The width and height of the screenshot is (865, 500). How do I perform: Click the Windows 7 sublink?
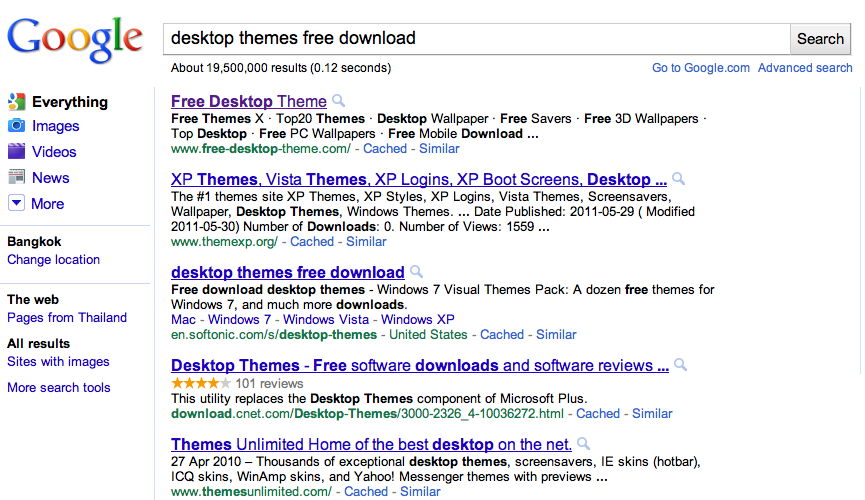239,320
